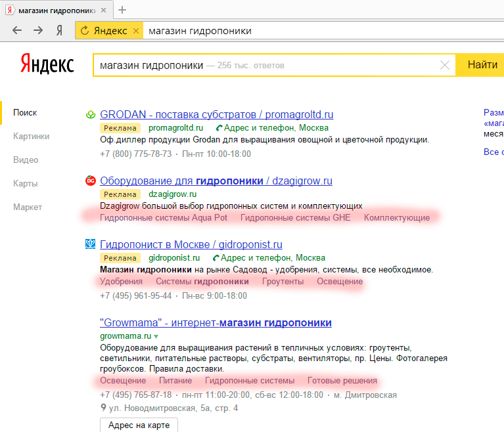Click phone number +7 (495) 765-87-18
504x432 pixels.
[135, 395]
